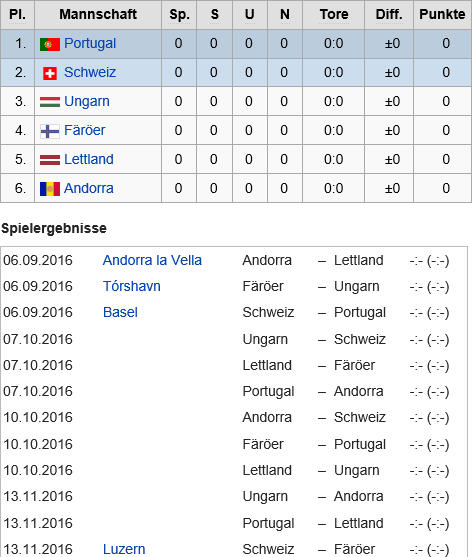Screen dimensions: 473x557
Task: Open the Portugal team link
Action: coord(90,43)
